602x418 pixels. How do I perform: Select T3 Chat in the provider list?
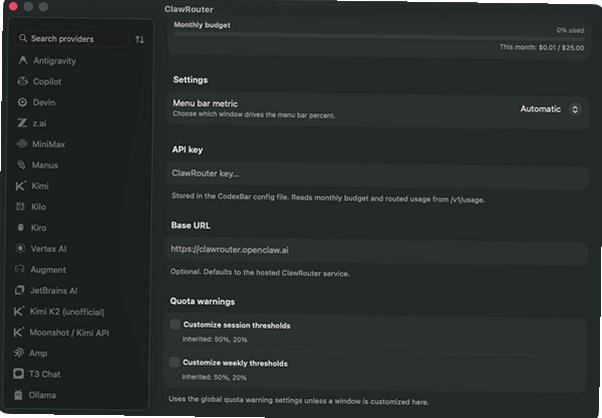point(77,374)
